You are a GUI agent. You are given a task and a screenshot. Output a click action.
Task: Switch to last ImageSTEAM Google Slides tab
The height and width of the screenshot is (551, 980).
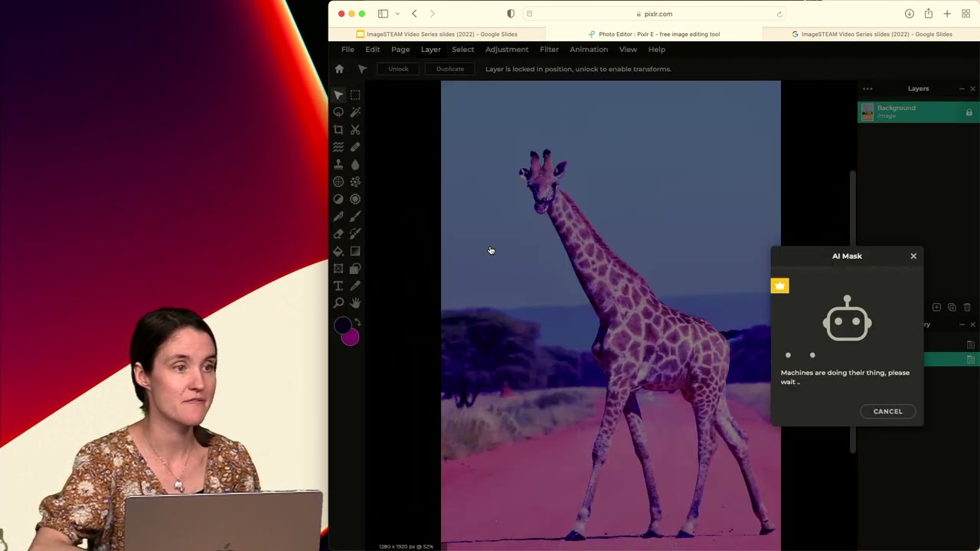pos(871,34)
